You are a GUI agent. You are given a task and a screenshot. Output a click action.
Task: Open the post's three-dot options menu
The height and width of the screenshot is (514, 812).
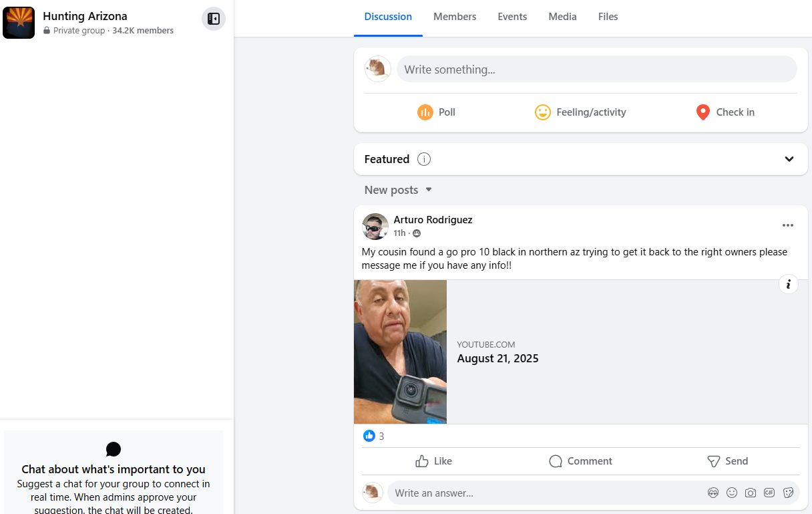coord(788,225)
